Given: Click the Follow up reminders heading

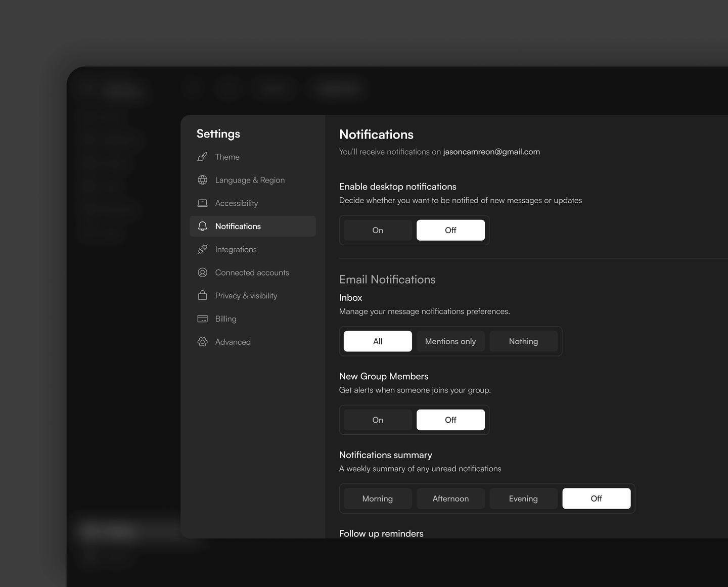Looking at the screenshot, I should (381, 533).
